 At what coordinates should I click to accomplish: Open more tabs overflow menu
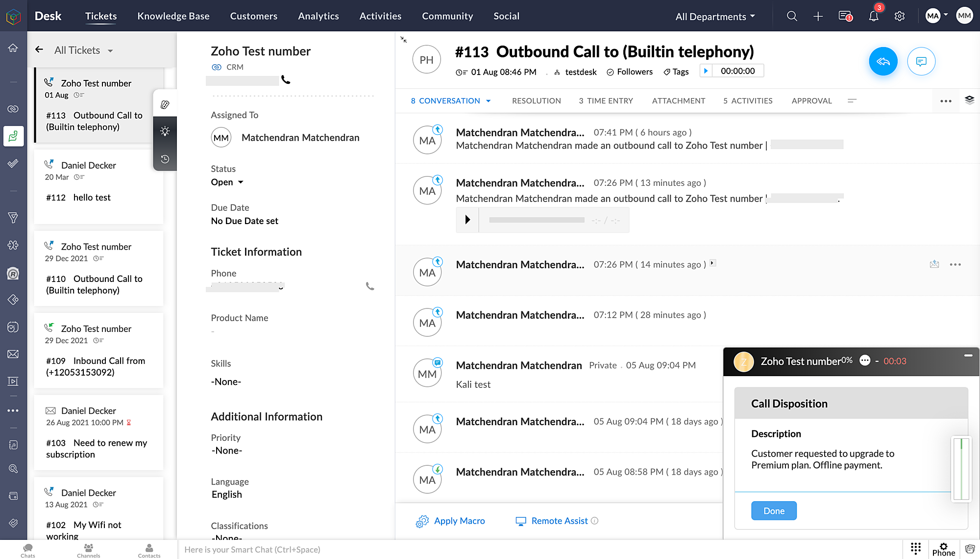tap(852, 101)
